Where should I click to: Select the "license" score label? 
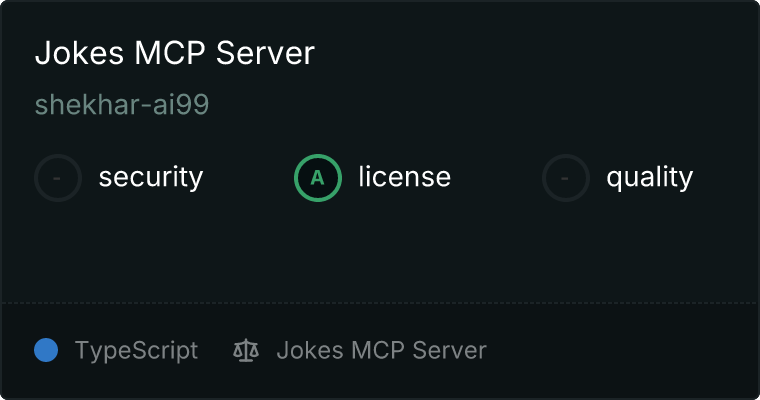point(404,178)
